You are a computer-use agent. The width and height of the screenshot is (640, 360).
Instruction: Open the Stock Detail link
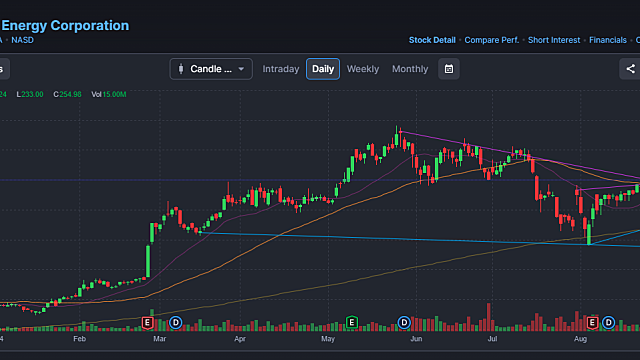(x=432, y=40)
